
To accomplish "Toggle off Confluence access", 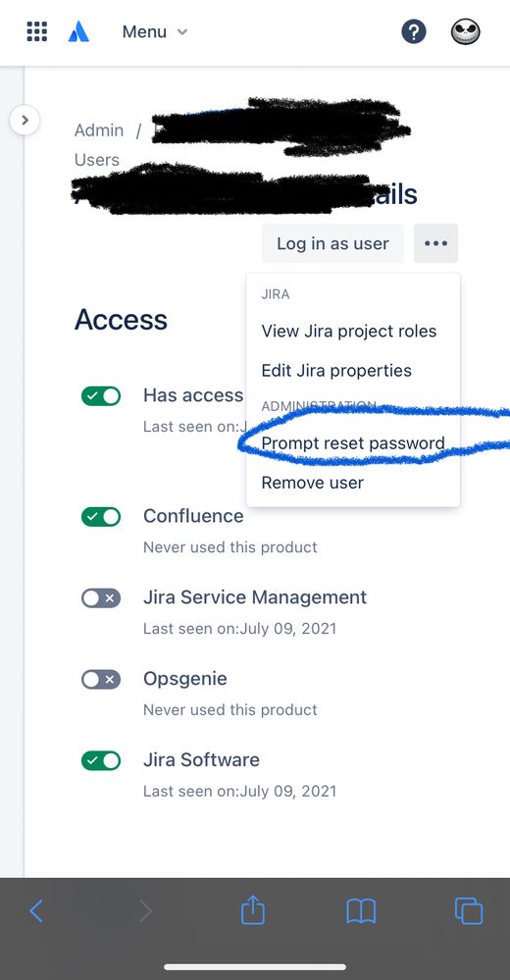I will click(x=101, y=517).
